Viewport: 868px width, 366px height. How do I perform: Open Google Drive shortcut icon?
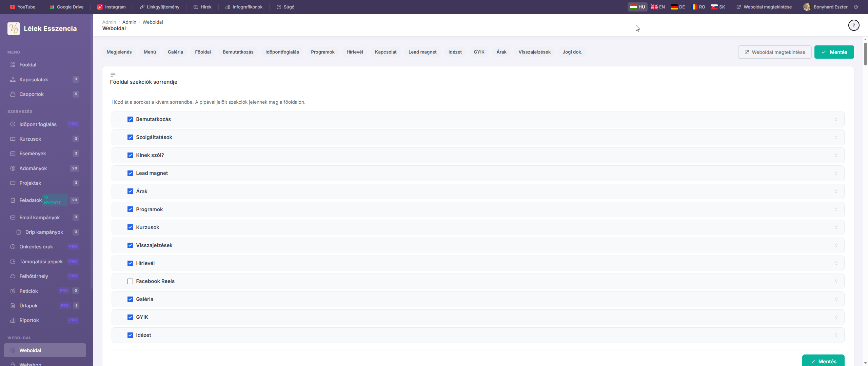click(x=52, y=7)
